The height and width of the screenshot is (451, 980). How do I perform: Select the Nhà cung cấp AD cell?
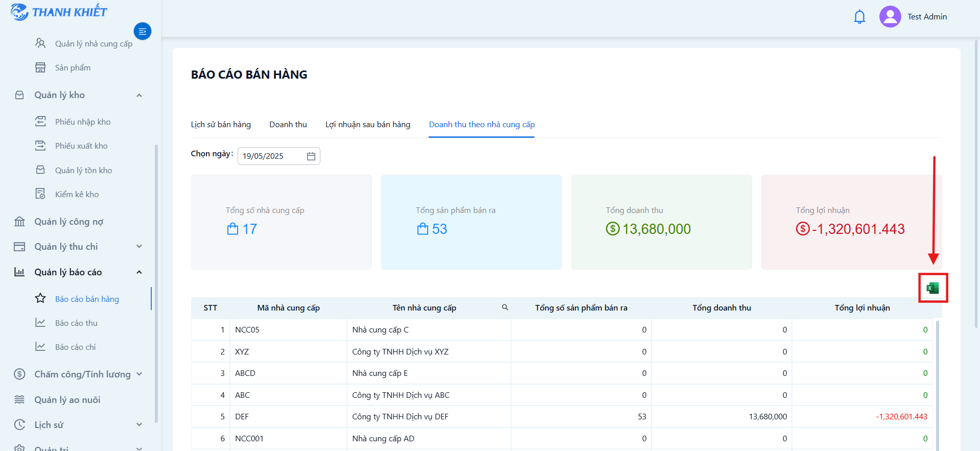[429, 438]
